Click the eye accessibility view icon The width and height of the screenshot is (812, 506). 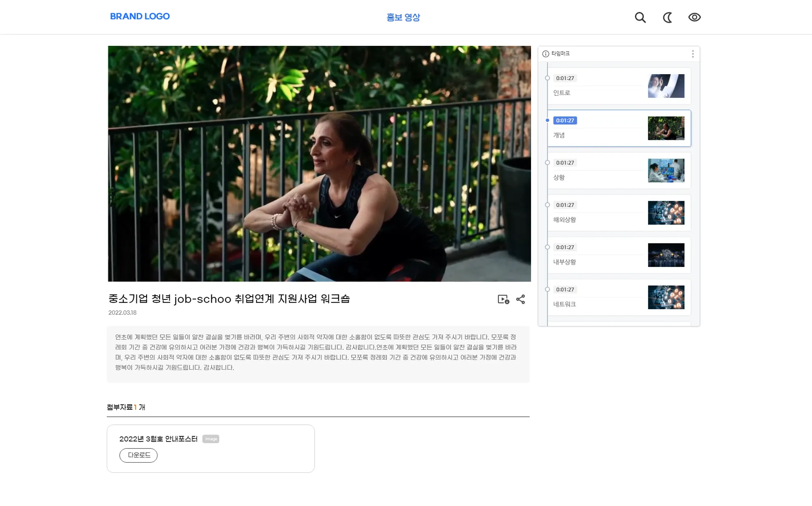[694, 17]
